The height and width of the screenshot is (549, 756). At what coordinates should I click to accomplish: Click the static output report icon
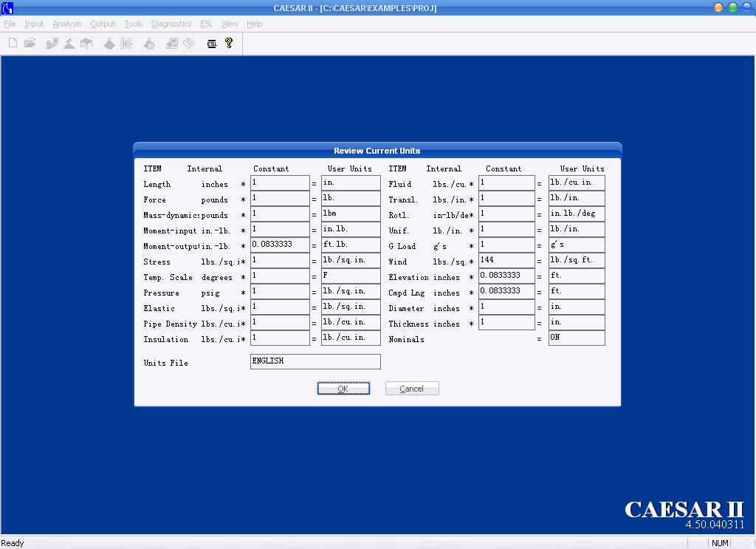pyautogui.click(x=149, y=44)
